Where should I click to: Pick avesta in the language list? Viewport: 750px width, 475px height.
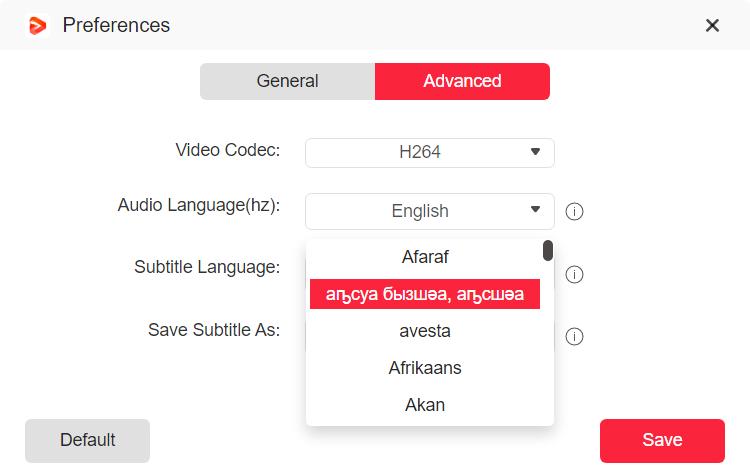(x=425, y=331)
